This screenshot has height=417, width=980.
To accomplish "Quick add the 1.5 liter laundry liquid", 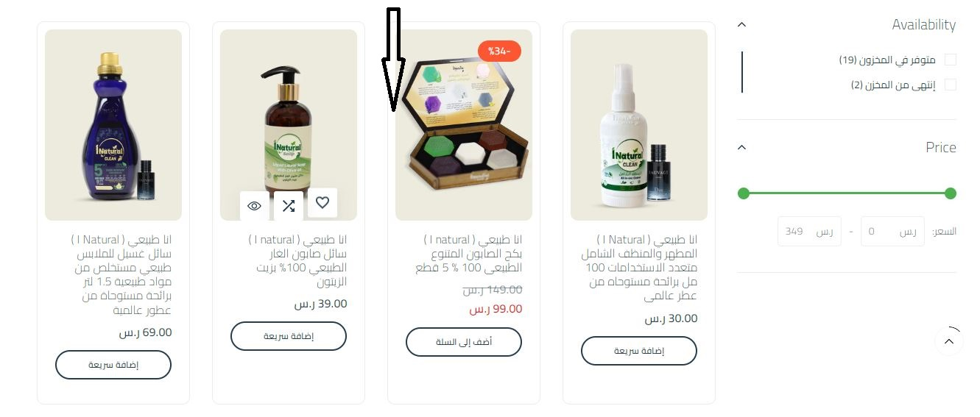I will [x=113, y=365].
